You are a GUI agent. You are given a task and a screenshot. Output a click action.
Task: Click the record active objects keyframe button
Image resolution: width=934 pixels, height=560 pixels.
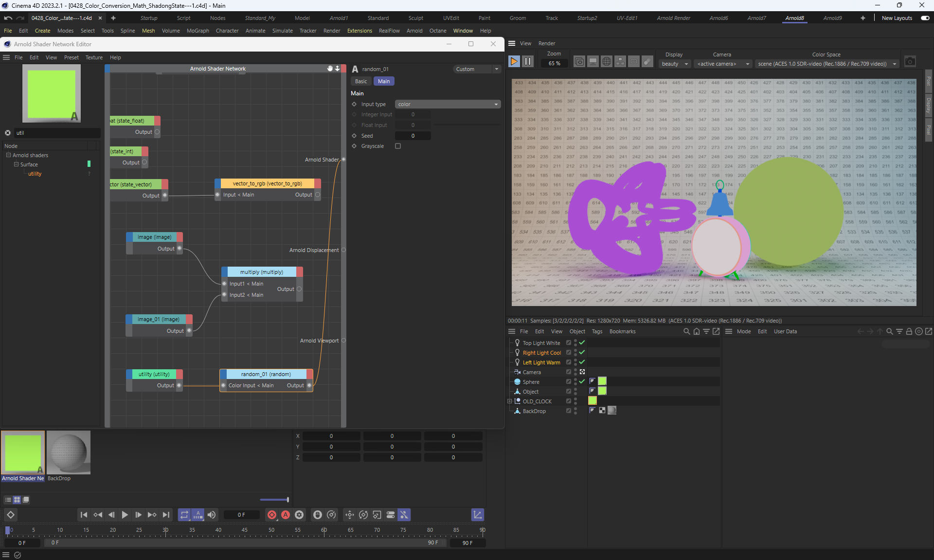(272, 515)
